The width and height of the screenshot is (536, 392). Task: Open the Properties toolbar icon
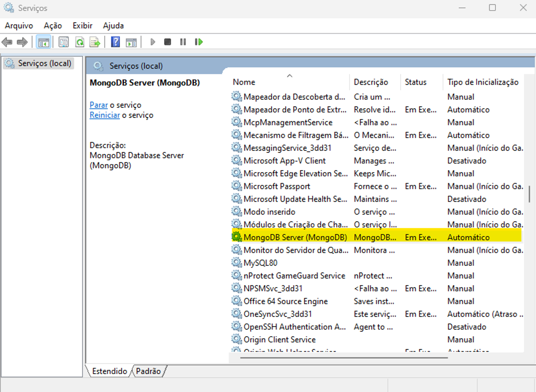pyautogui.click(x=64, y=42)
